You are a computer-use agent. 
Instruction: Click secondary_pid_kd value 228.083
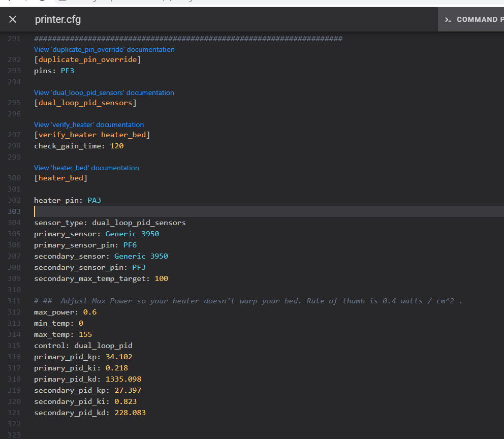pyautogui.click(x=130, y=413)
